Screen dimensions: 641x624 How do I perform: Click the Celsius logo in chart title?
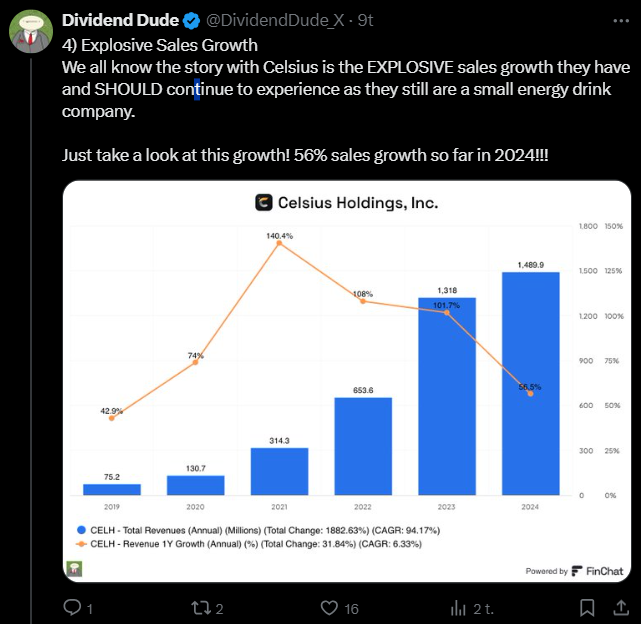point(265,202)
